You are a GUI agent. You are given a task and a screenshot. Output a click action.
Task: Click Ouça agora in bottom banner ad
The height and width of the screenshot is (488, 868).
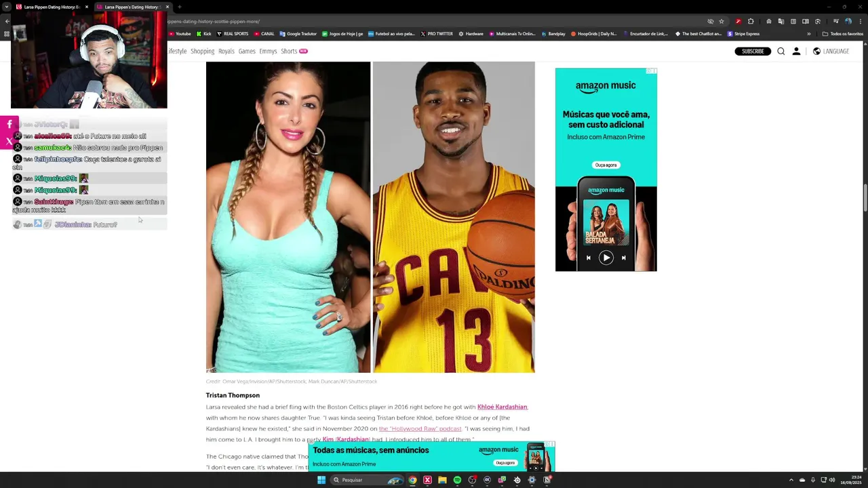point(505,463)
